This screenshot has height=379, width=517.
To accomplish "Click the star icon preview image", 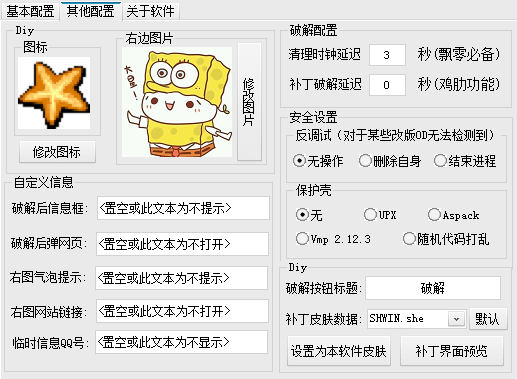I will click(x=54, y=93).
